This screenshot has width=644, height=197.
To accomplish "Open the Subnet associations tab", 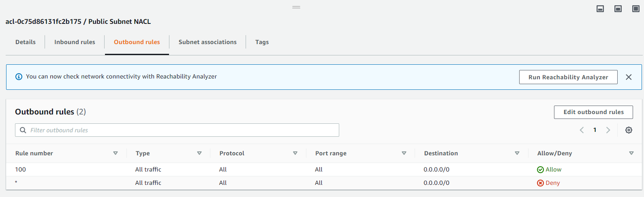I will 208,42.
